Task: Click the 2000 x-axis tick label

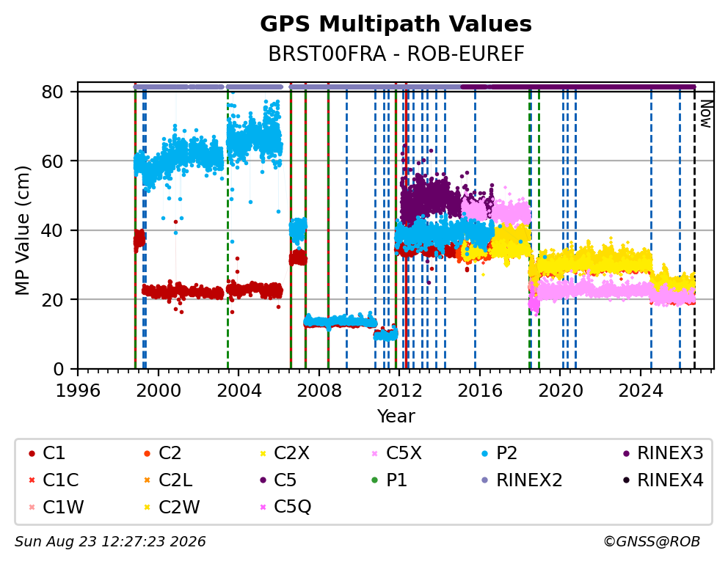Action: pos(158,390)
